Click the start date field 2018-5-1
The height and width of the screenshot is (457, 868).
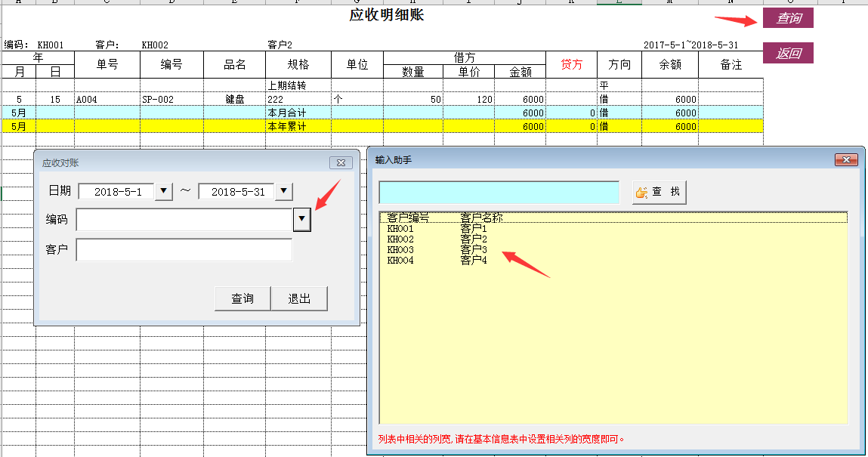[117, 192]
